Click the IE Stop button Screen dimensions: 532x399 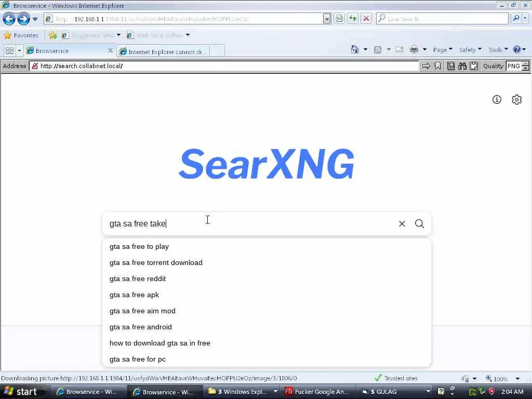click(x=366, y=19)
